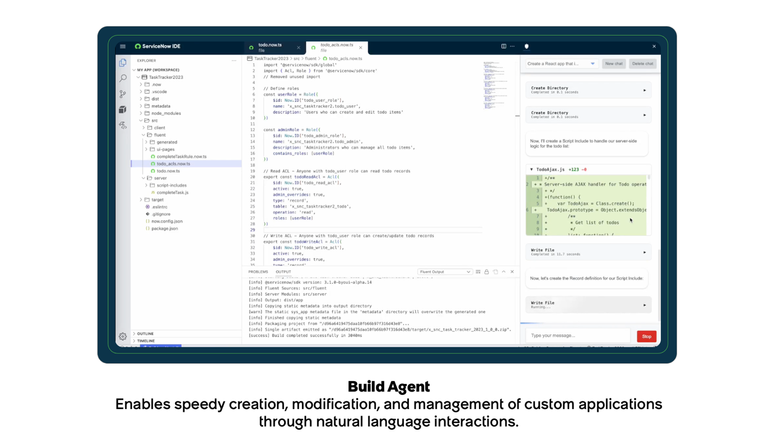This screenshot has height=438, width=778.
Task: Click the 'Type your message' input field
Action: click(578, 336)
